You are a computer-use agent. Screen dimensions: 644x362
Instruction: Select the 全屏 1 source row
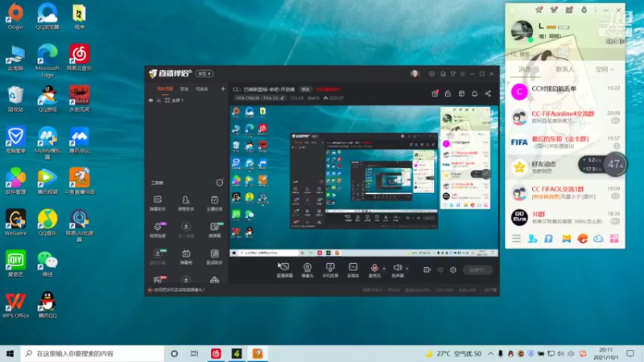pyautogui.click(x=187, y=101)
